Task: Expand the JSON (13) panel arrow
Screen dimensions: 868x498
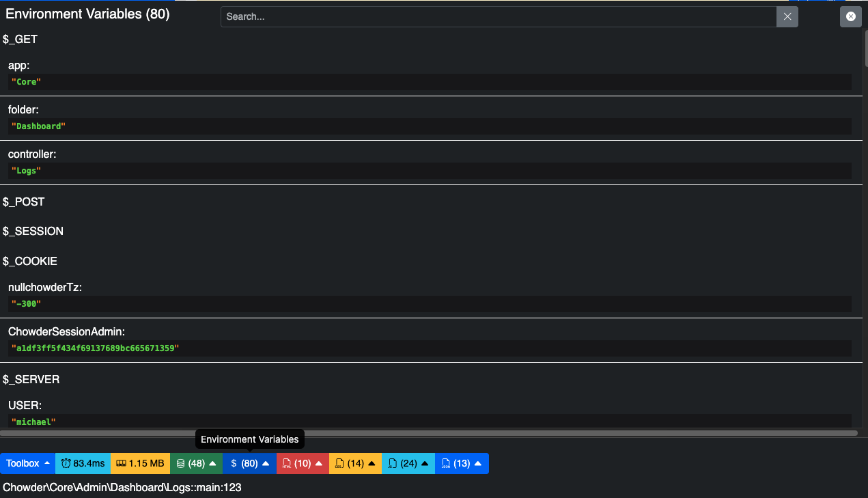Action: 477,463
